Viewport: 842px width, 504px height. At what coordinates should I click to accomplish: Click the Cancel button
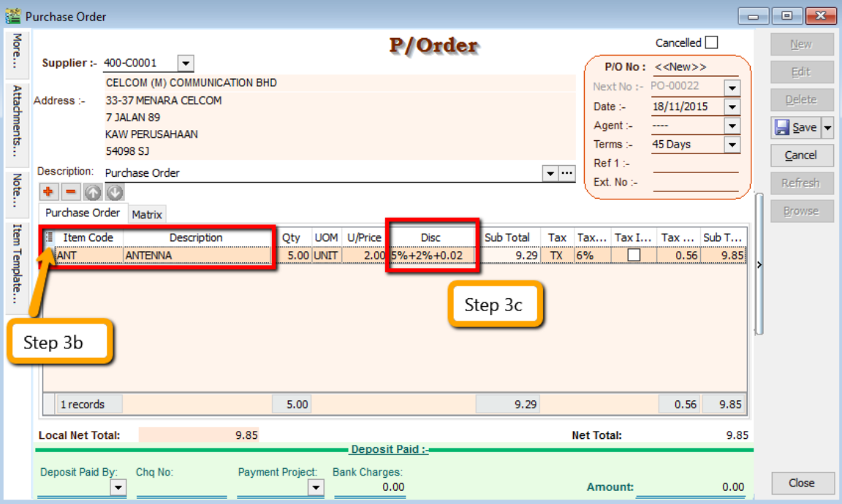tap(801, 155)
